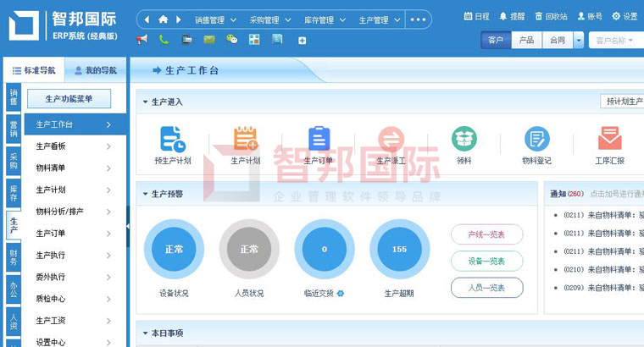
Task: Open the notes board icon
Action: [277, 40]
